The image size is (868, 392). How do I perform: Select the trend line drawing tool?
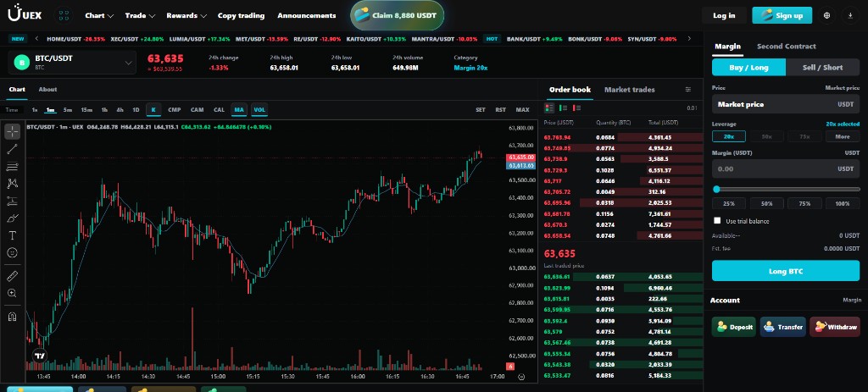12,149
